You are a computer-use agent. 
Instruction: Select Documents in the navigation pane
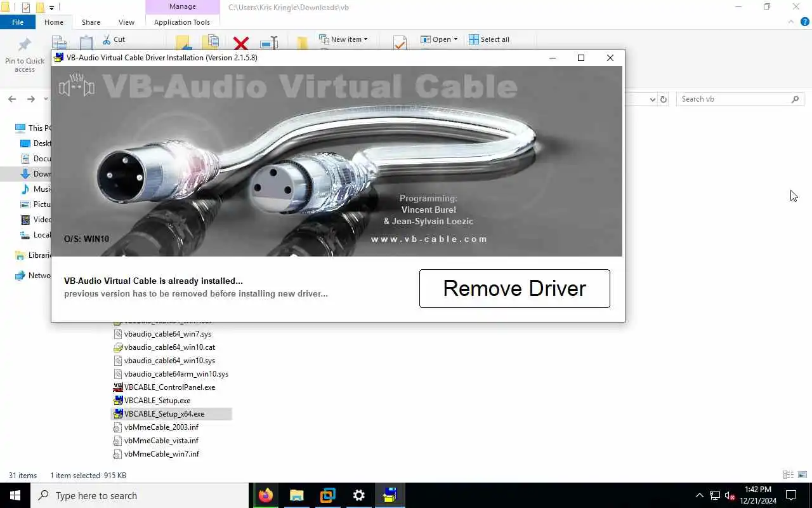click(36, 158)
